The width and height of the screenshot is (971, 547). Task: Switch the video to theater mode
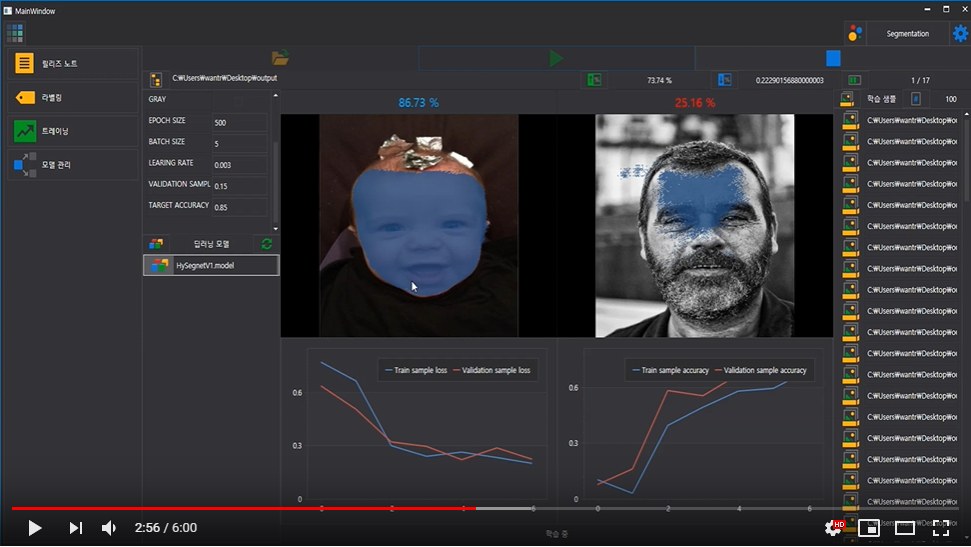click(905, 528)
